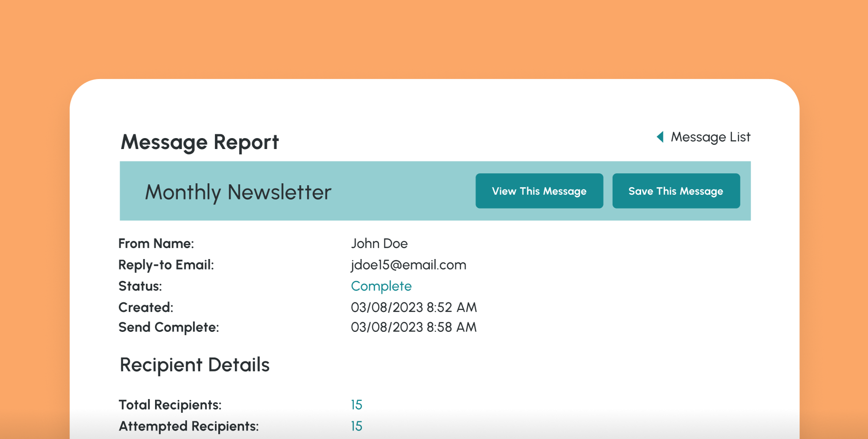Select the Reply-to Email label
Screen dimensions: 868x439
tap(166, 265)
